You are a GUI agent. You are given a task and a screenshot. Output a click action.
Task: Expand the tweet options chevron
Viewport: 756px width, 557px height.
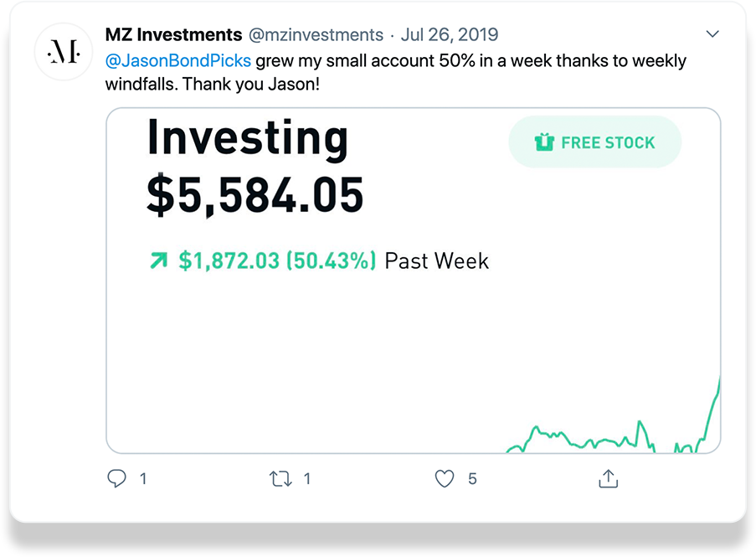coord(712,34)
